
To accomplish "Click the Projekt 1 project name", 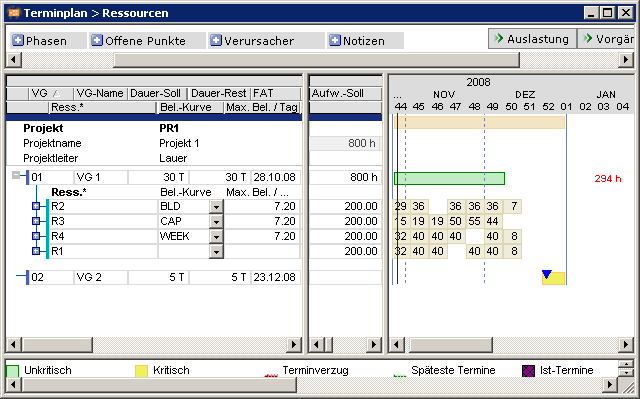I will point(179,143).
